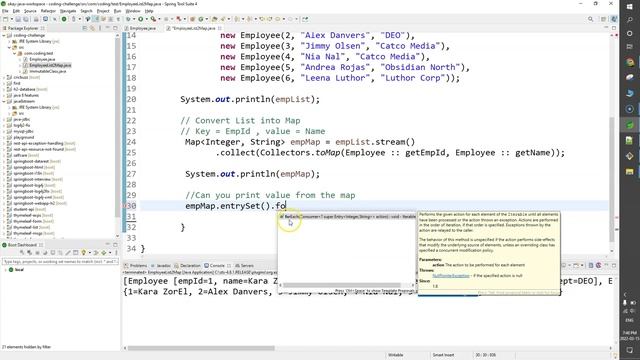Click the toolbar Search magnifier at right
The width and height of the screenshot is (640, 360).
(x=590, y=19)
